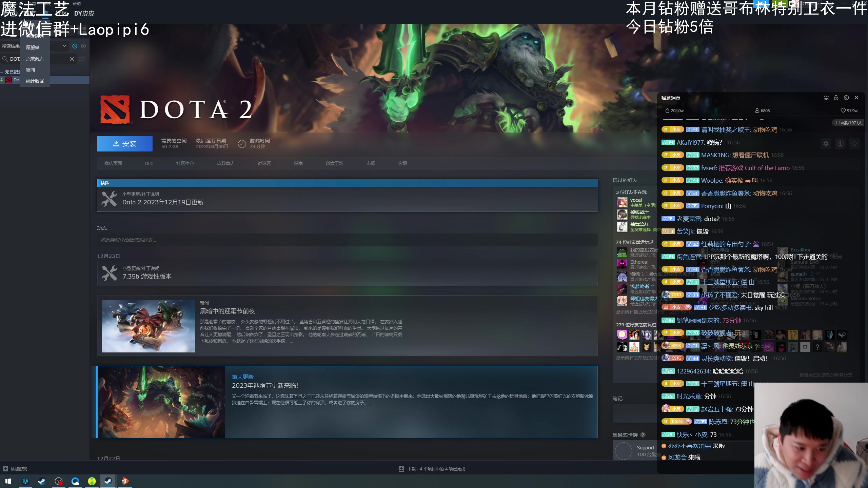
Task: Select 愿望单 in the store dropdown menu
Action: pos(33,47)
